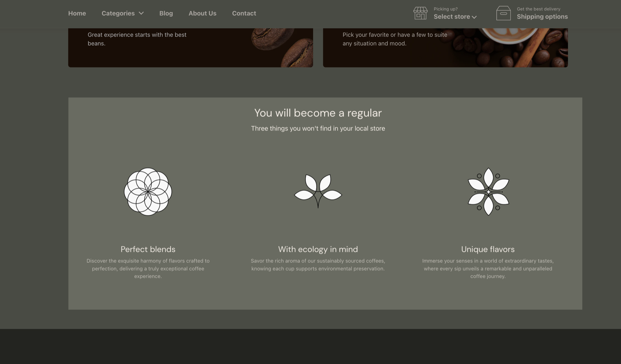Go to the Home page
Viewport: 621px width, 364px height.
click(x=77, y=13)
